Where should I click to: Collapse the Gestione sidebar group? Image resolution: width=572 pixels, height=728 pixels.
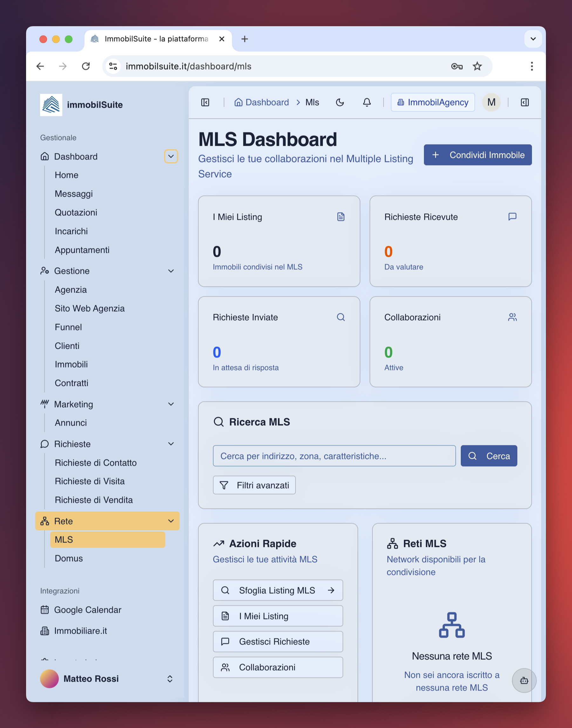pos(171,271)
